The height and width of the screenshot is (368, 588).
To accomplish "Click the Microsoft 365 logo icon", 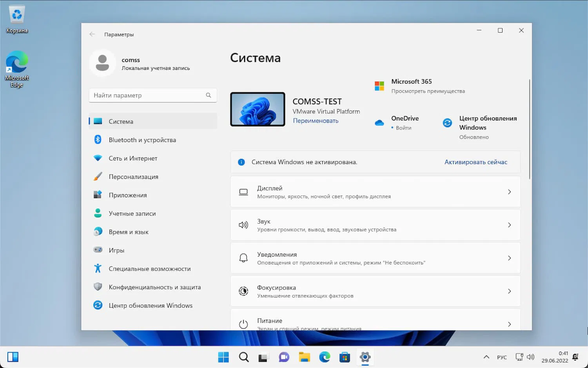I will (x=379, y=86).
